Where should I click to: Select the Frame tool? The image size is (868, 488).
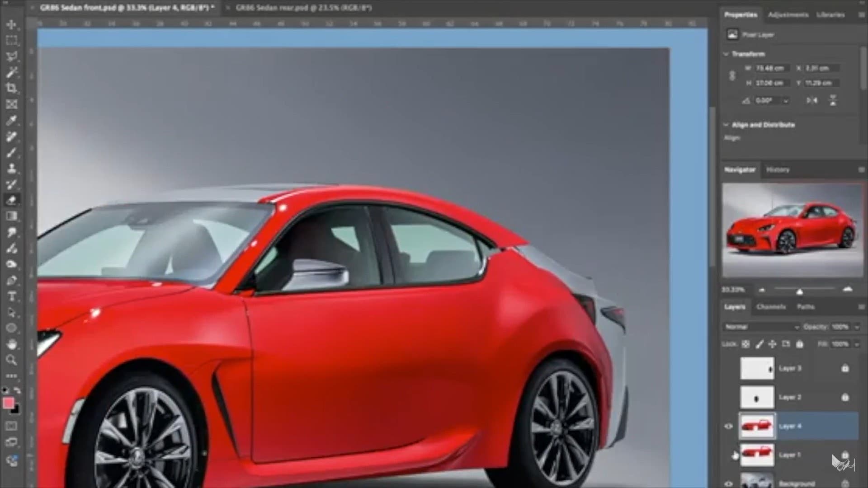[x=12, y=104]
